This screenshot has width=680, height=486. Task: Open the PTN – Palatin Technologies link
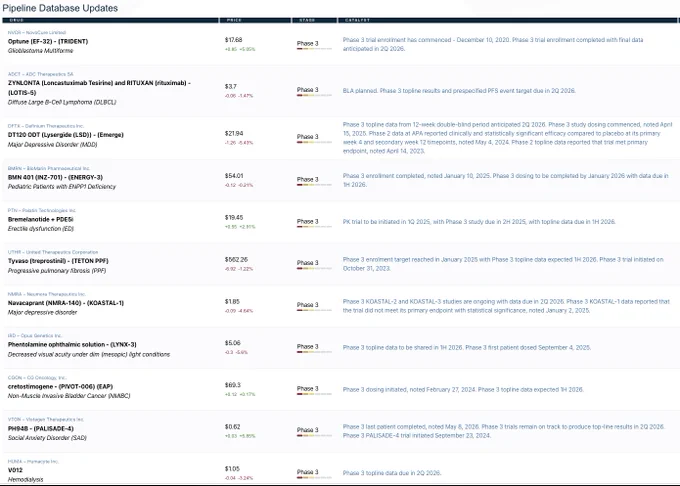pyautogui.click(x=42, y=210)
